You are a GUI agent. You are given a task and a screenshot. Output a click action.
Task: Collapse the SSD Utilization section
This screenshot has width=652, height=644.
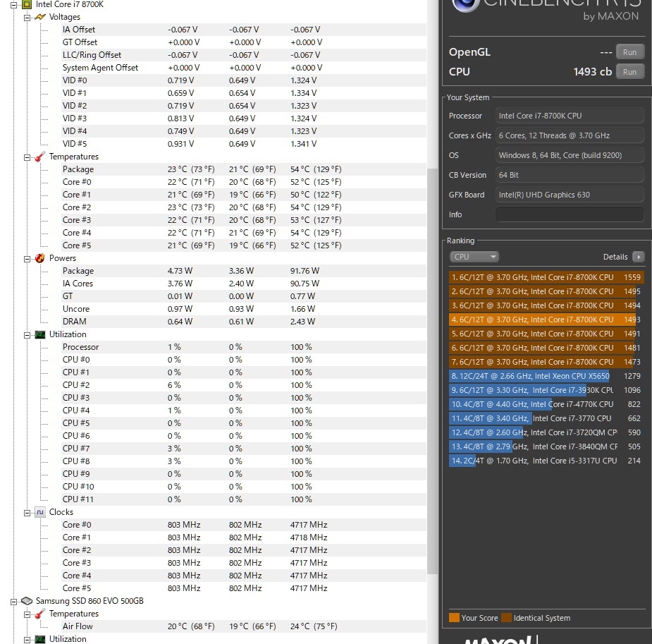(27, 640)
